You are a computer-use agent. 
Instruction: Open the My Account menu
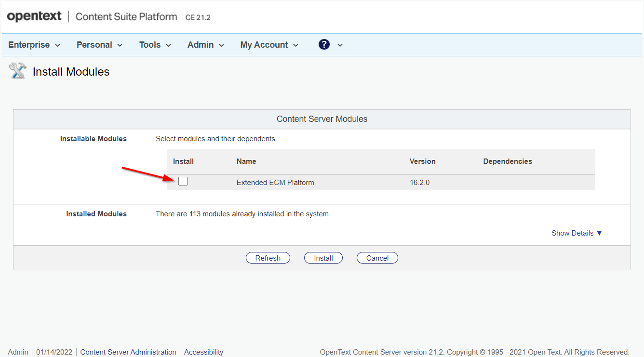point(269,45)
